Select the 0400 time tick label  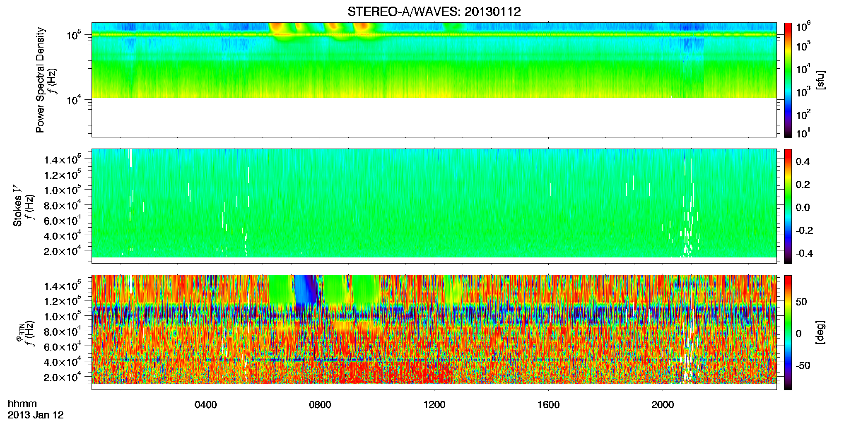(206, 404)
